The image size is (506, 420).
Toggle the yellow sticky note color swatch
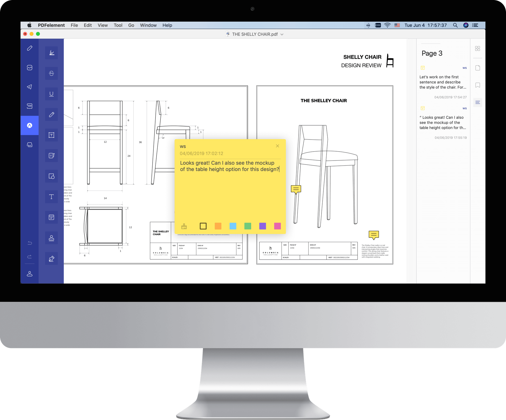pos(203,226)
